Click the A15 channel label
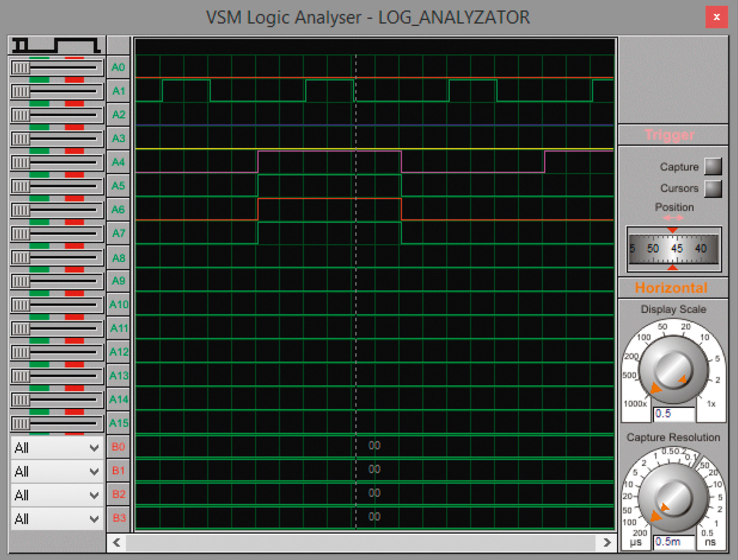Image resolution: width=738 pixels, height=560 pixels. tap(118, 423)
